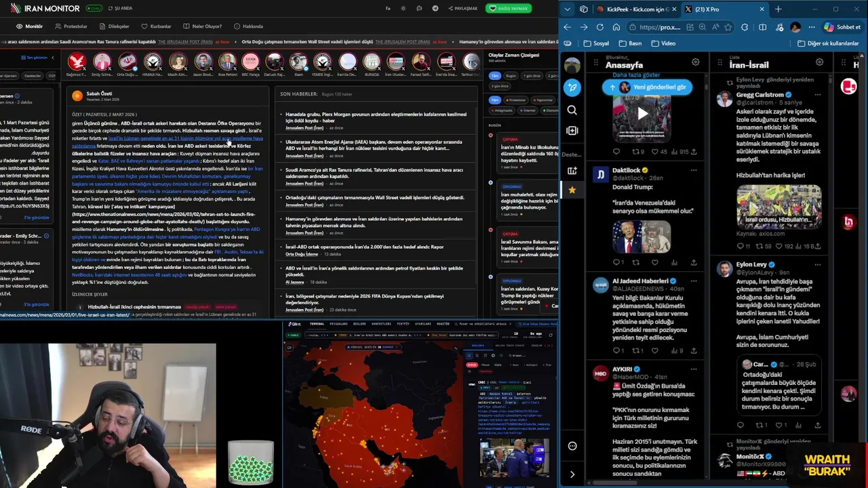The image size is (868, 488).
Task: Open the Telegram icon in Iran Monitor header
Action: [x=435, y=8]
